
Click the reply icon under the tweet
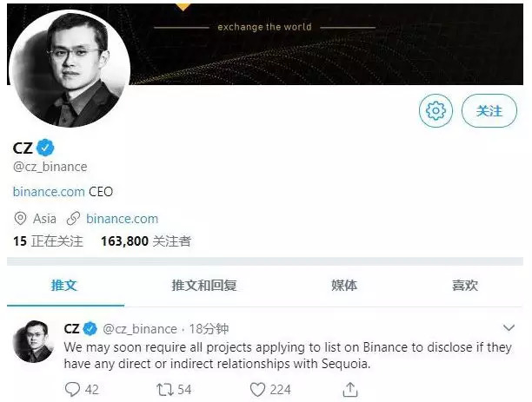[72, 390]
